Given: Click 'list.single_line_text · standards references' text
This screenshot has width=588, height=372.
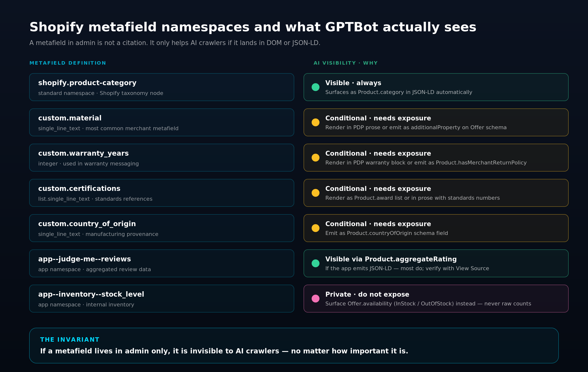Looking at the screenshot, I should tap(95, 199).
